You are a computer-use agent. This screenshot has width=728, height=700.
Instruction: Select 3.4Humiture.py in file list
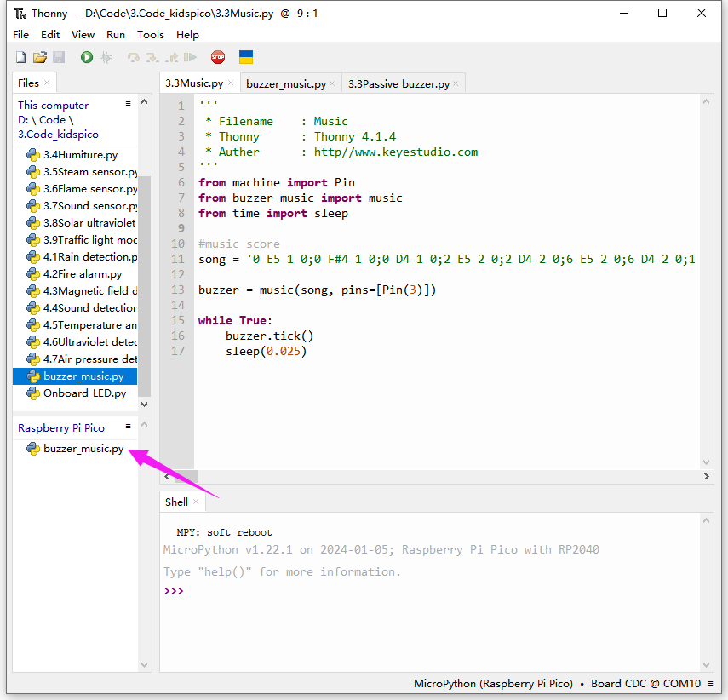click(x=75, y=155)
